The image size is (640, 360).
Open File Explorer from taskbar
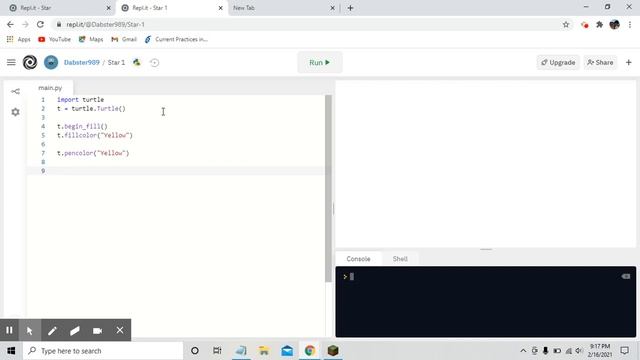tap(264, 351)
